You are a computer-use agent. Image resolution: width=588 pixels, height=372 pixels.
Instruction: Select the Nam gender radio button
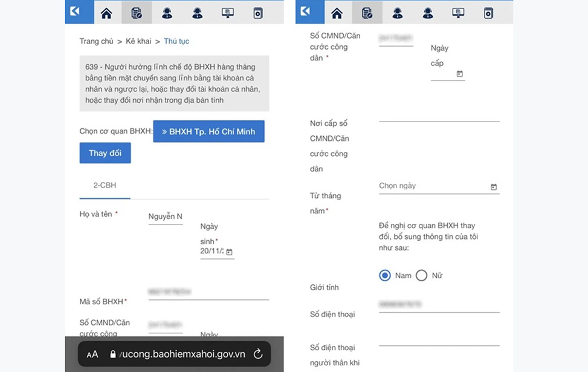point(385,276)
